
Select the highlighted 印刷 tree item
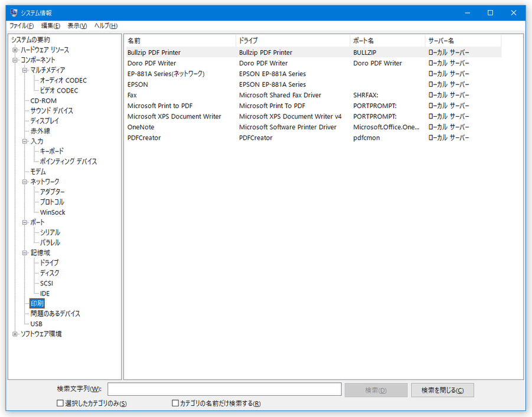[37, 303]
